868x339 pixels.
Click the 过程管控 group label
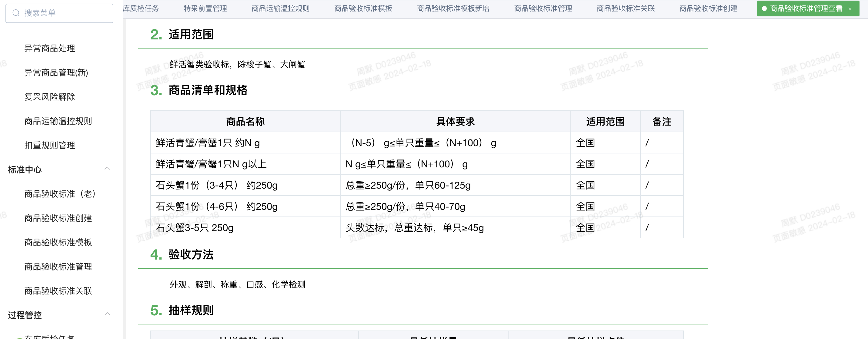click(25, 315)
